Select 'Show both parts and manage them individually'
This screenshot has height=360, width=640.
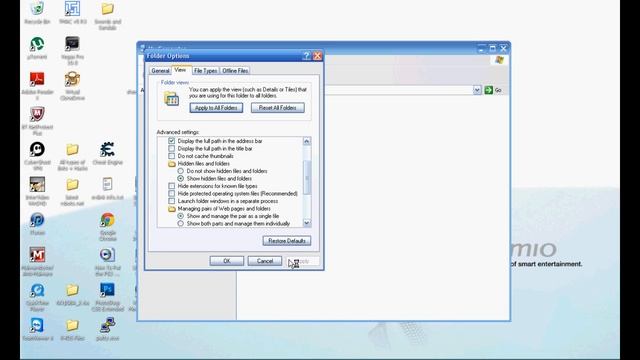coord(180,224)
